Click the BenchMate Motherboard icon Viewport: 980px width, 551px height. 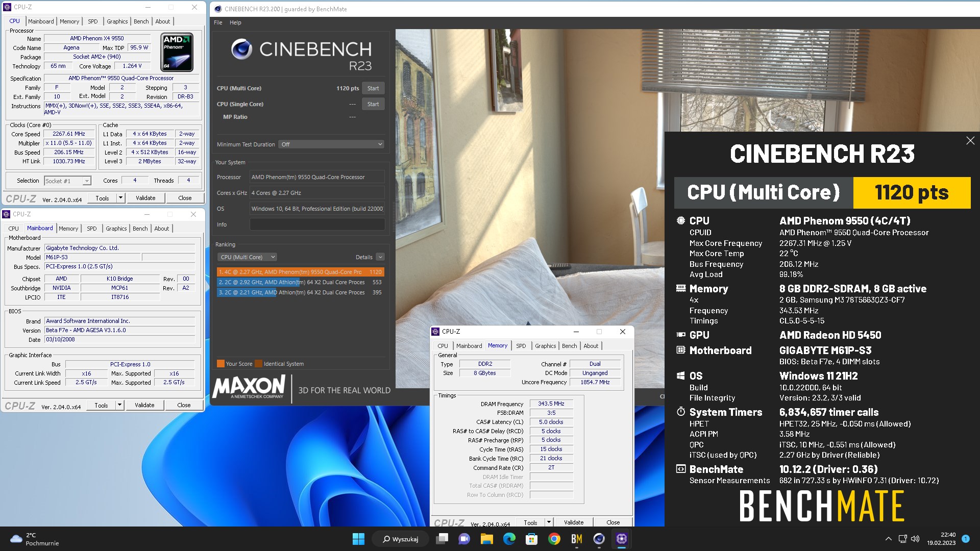click(681, 350)
